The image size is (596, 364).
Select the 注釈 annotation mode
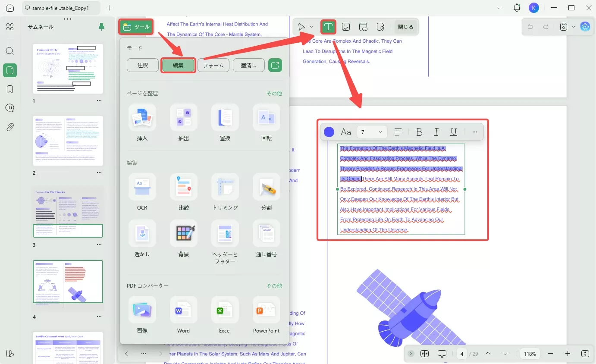(143, 66)
